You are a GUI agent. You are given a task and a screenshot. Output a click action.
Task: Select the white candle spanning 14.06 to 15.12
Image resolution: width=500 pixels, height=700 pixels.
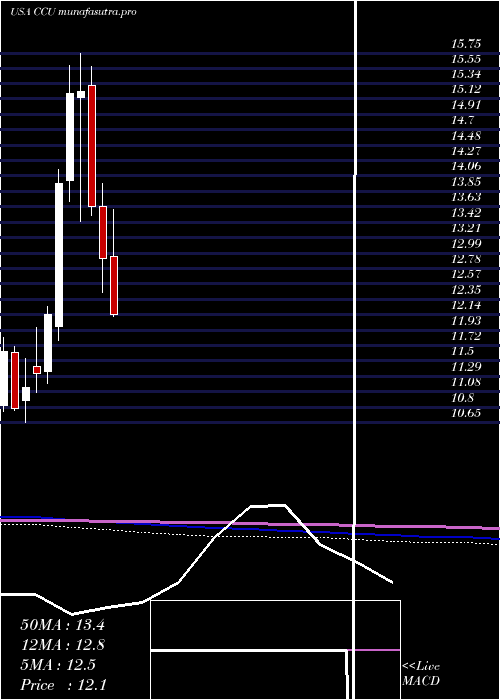coord(70,137)
